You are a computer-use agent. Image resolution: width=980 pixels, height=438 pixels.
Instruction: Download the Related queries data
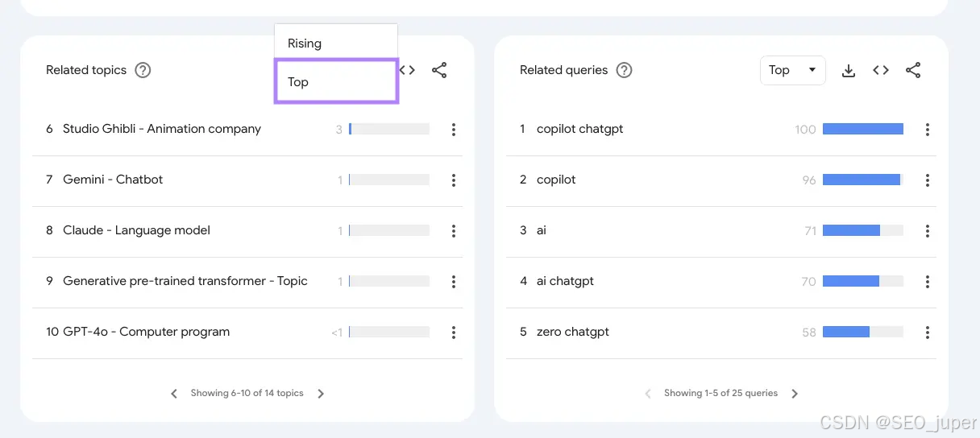(848, 71)
